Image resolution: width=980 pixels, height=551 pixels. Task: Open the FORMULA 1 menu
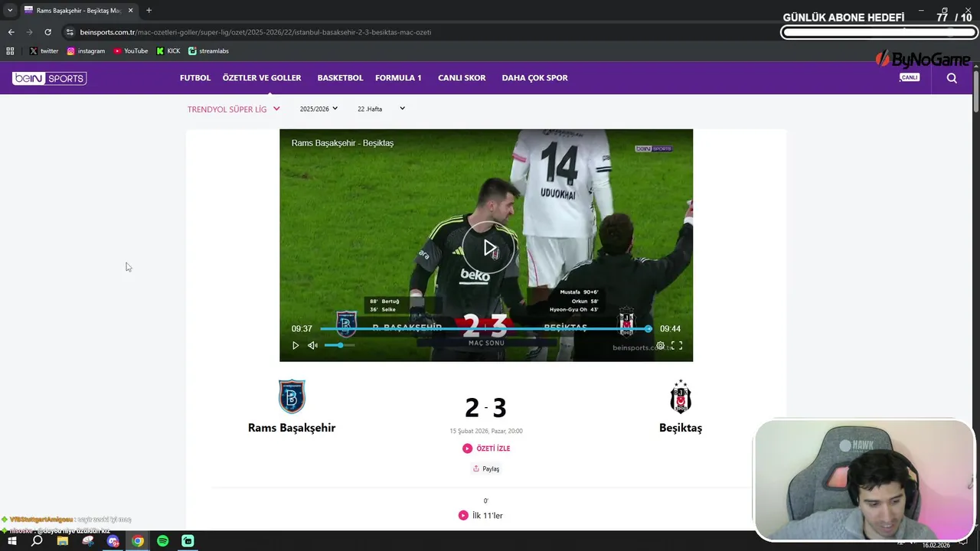tap(398, 78)
